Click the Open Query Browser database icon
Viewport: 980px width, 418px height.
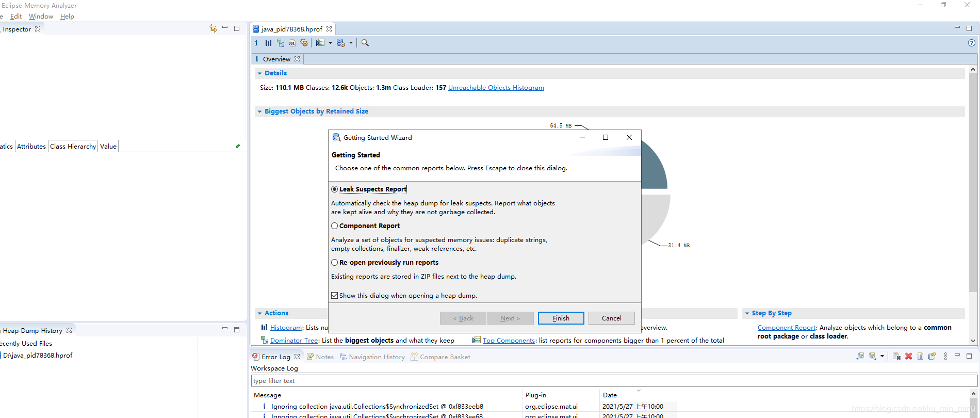click(341, 43)
